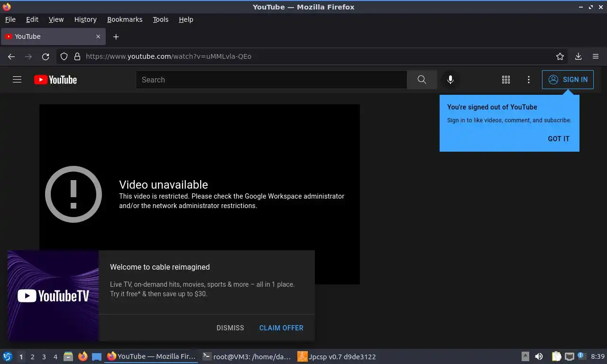607x364 pixels.
Task: Click show desktop taskbar icon
Action: (97, 356)
